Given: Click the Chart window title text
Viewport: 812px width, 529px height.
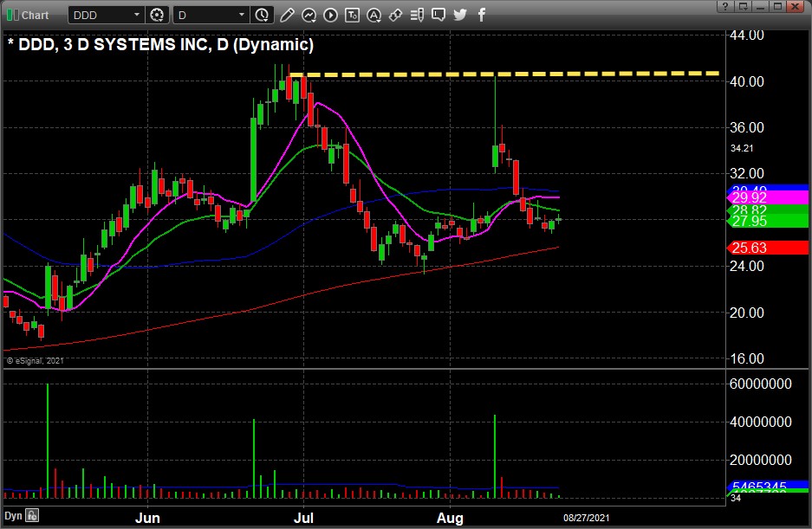Looking at the screenshot, I should tap(35, 15).
